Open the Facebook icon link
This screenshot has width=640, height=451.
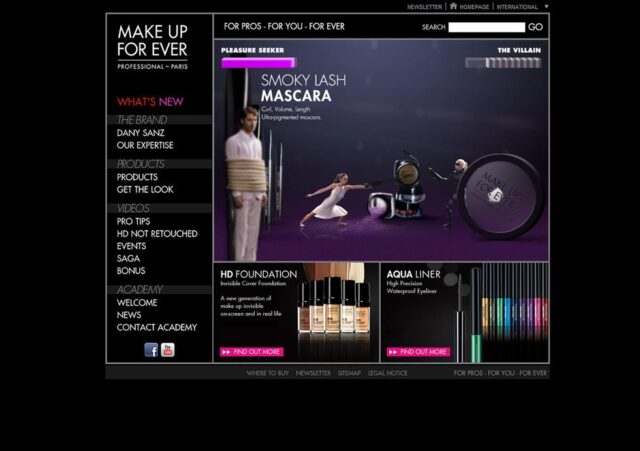(151, 350)
